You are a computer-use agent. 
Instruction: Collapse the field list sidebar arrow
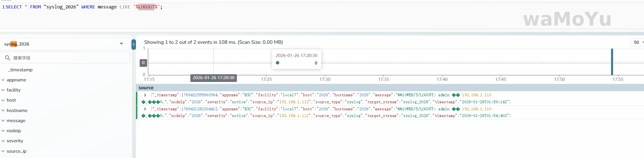(x=134, y=44)
